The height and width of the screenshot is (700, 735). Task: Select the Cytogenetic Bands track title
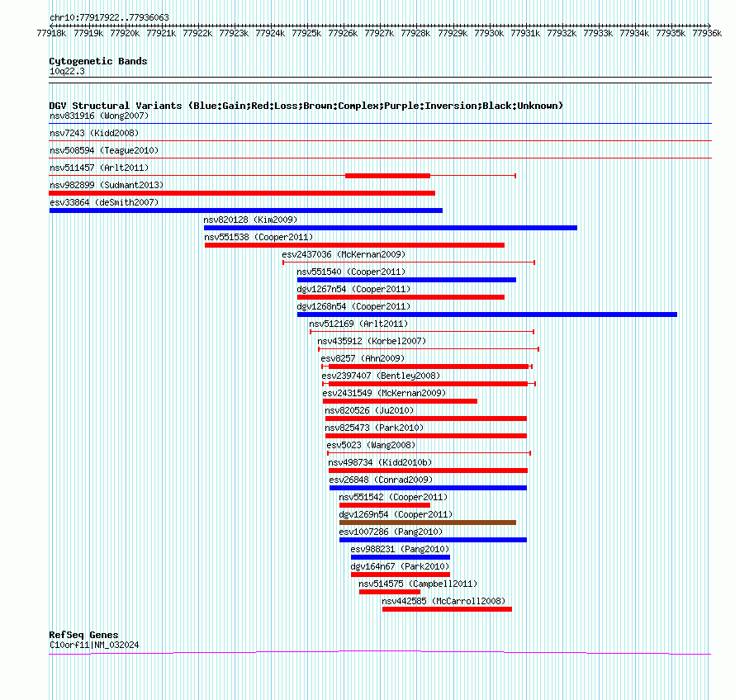point(98,61)
